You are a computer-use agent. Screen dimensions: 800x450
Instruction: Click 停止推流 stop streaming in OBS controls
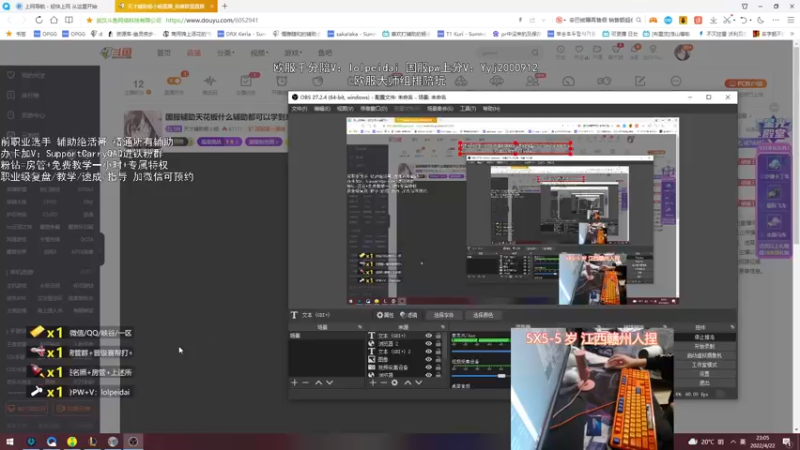(705, 337)
